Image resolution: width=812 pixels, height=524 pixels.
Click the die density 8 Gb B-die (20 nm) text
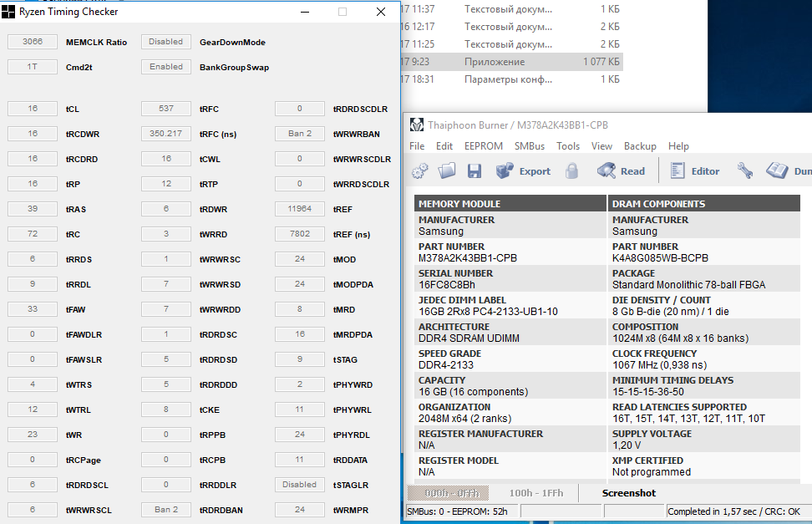click(671, 312)
